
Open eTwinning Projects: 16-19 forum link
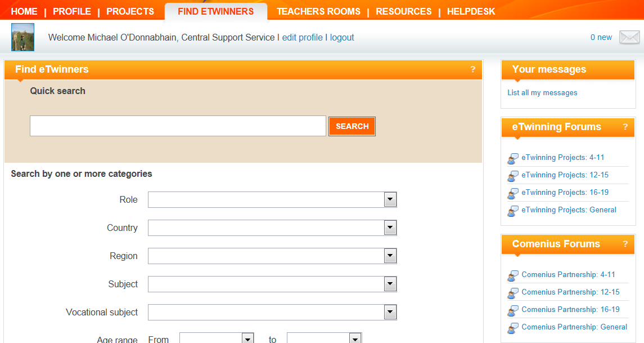(x=565, y=193)
